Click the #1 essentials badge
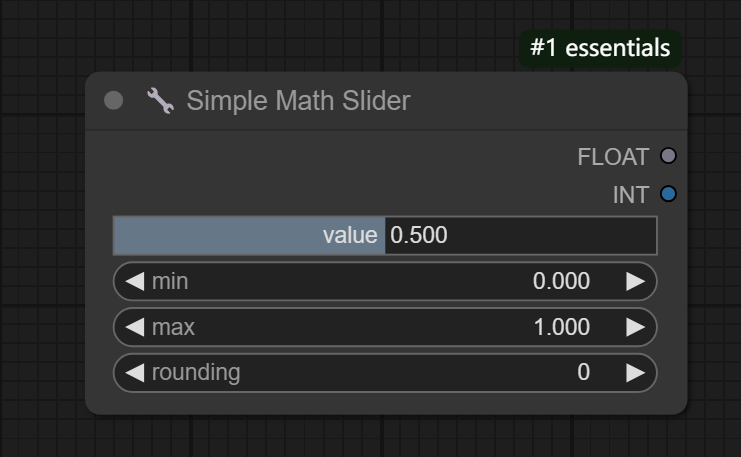The height and width of the screenshot is (457, 741). pyautogui.click(x=600, y=48)
